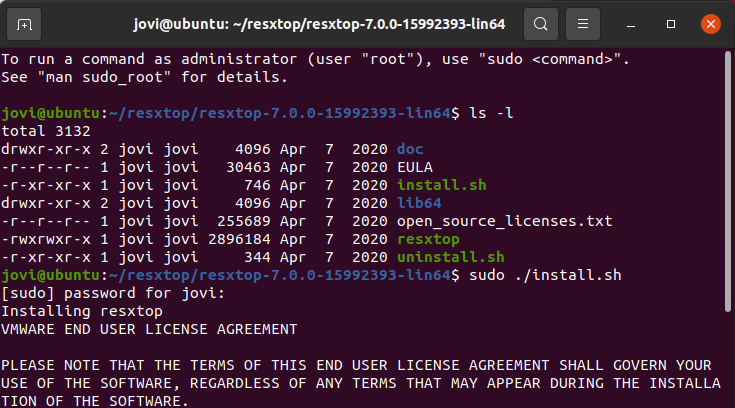Click the resxtop executable name
Image resolution: width=735 pixels, height=408 pixels.
tap(428, 239)
